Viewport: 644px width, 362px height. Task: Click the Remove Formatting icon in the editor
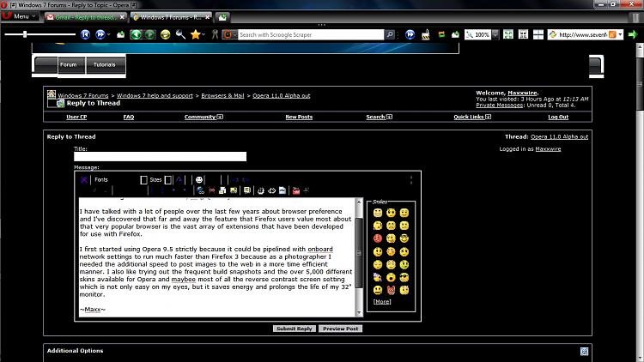[x=84, y=180]
